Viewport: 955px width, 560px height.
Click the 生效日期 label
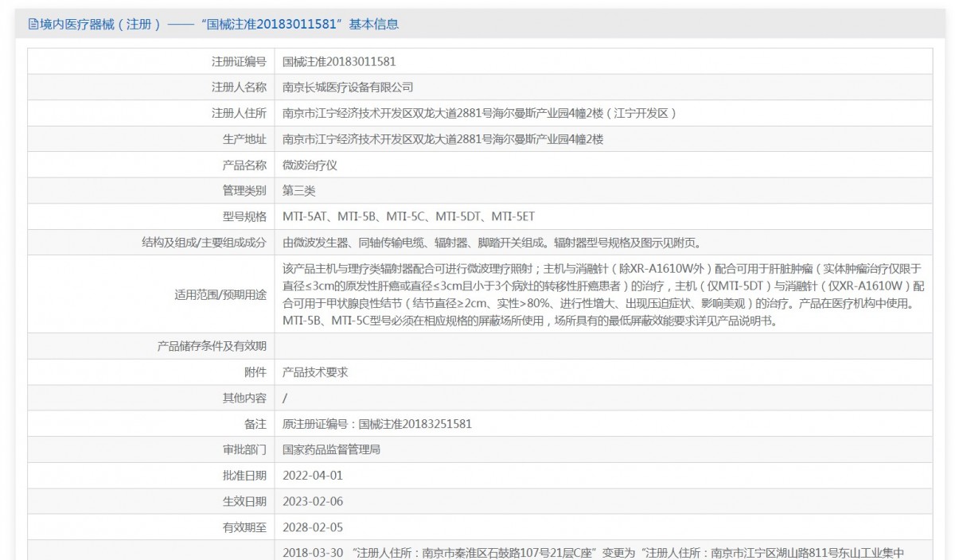(244, 501)
